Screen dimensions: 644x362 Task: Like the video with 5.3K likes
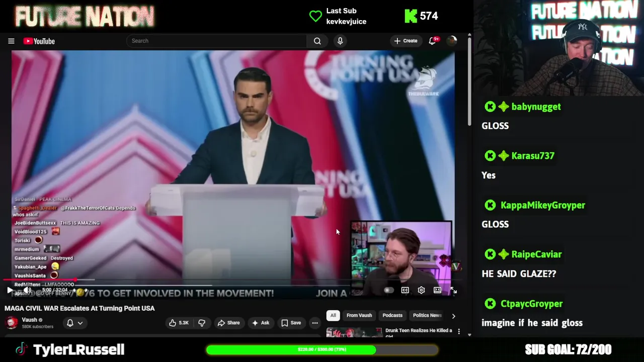pos(179,323)
